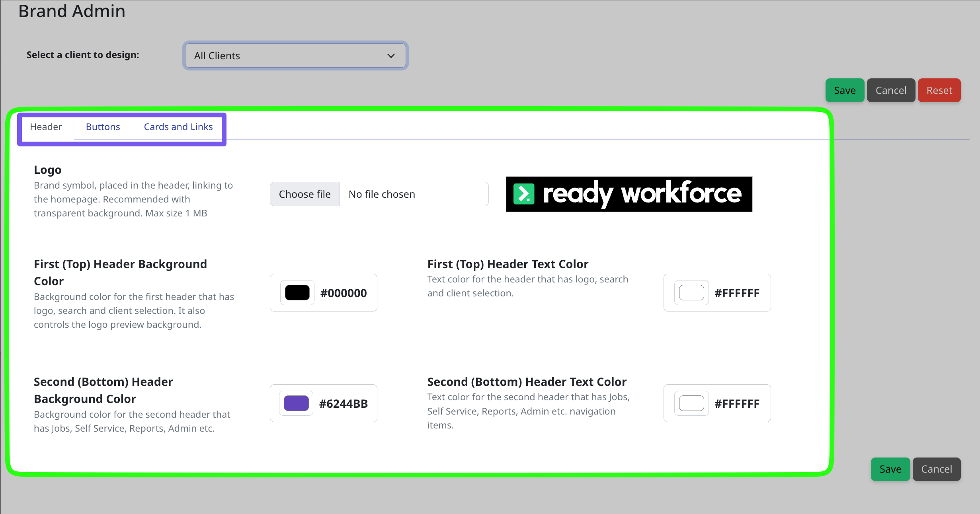This screenshot has height=514, width=980.
Task: Click the red Reset button
Action: [x=939, y=90]
